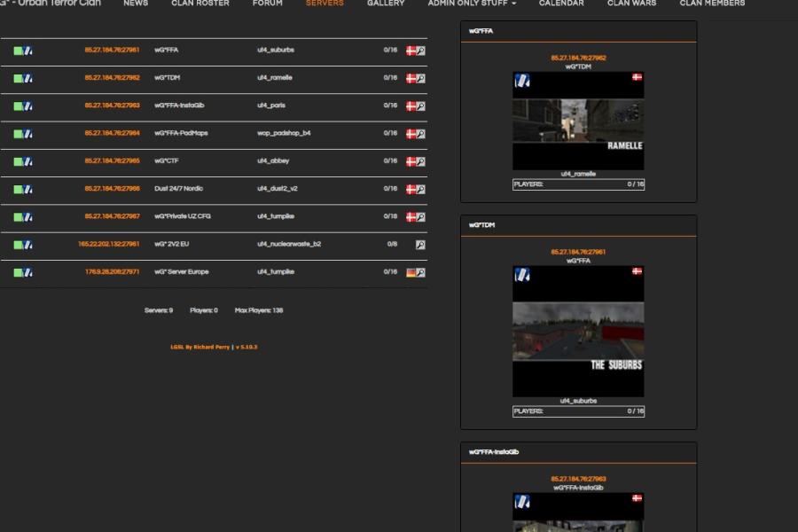This screenshot has height=532, width=798.
Task: Click the wG*FFA-InstaGib card header
Action: pyautogui.click(x=579, y=452)
